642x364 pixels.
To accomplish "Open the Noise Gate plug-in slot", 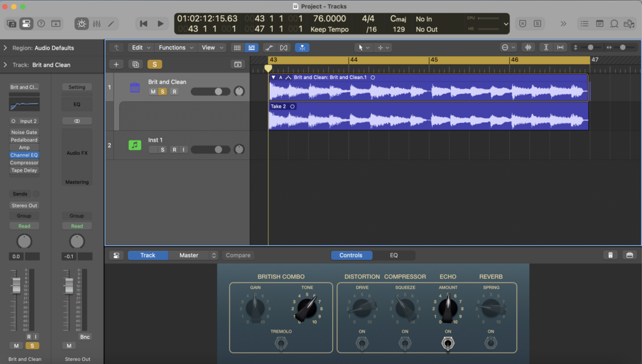I will point(24,132).
